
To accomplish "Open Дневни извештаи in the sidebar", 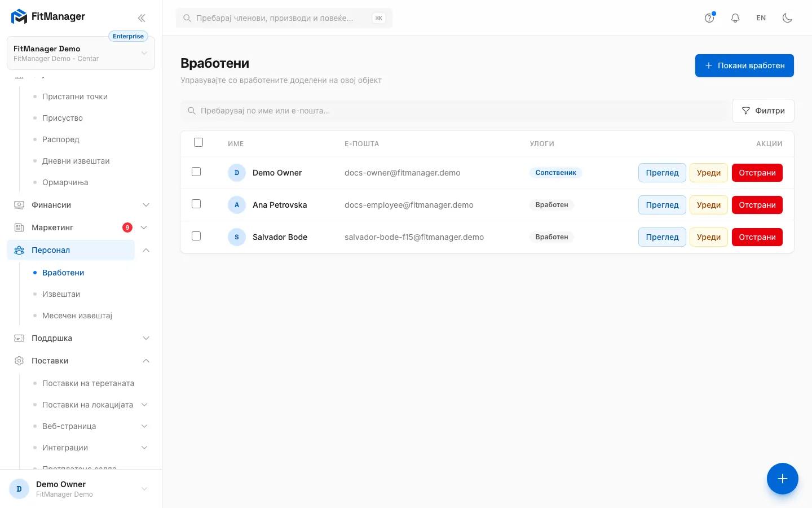I will [x=76, y=161].
